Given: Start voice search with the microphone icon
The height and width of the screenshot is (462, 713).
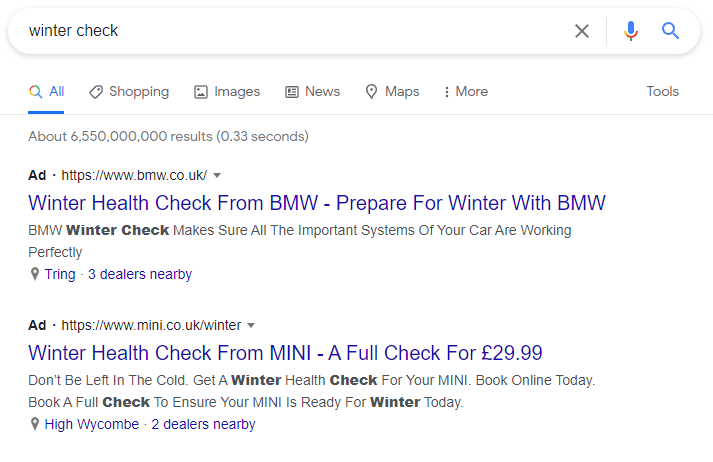Looking at the screenshot, I should point(630,31).
